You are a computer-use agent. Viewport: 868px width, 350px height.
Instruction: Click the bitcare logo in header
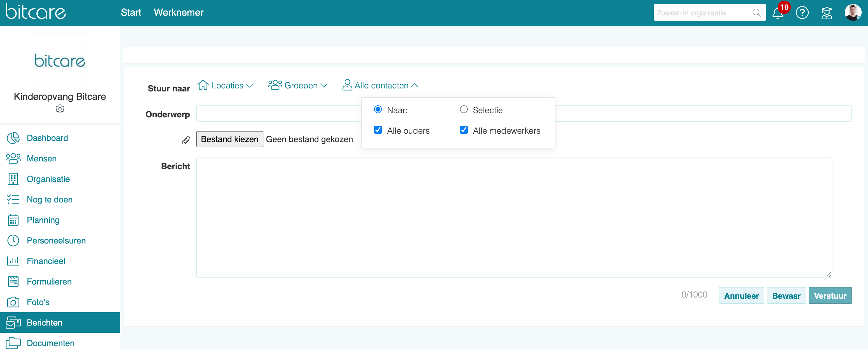36,12
